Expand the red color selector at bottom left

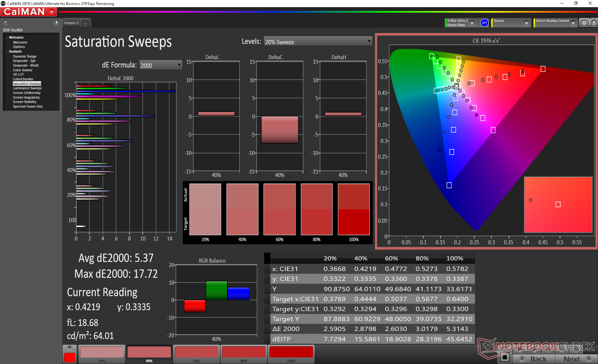click(x=69, y=347)
